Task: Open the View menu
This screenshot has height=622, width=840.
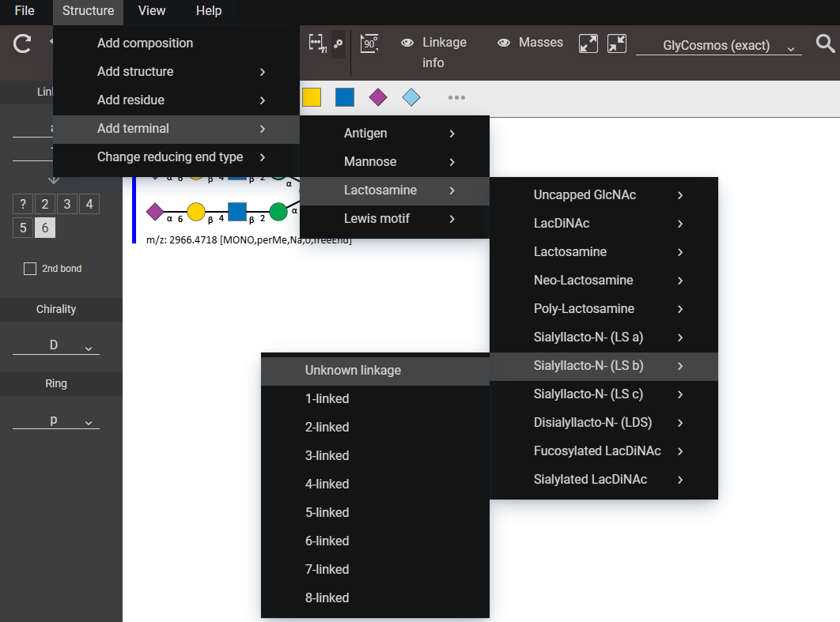Action: [152, 11]
